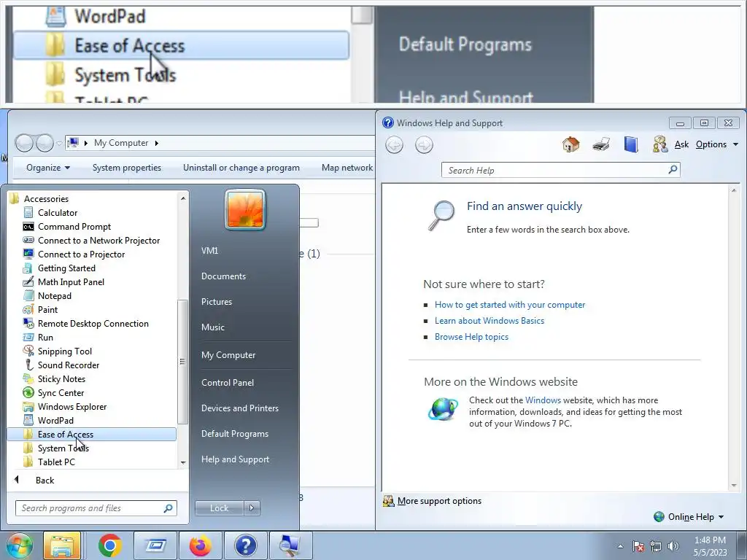
Task: Open Control Panel from Start menu
Action: [228, 383]
